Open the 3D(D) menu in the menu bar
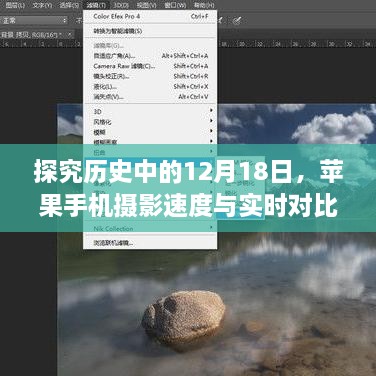The height and width of the screenshot is (376, 376). pyautogui.click(x=121, y=5)
